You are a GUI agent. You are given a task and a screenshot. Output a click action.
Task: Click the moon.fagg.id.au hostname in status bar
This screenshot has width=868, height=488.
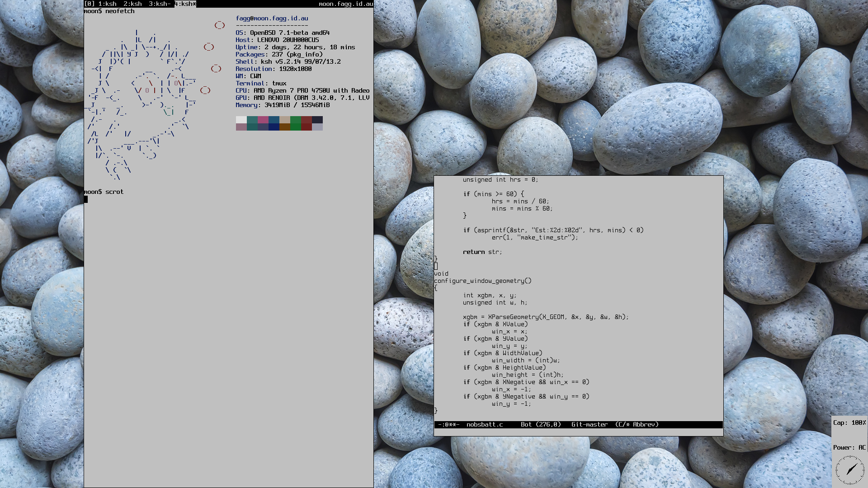[346, 4]
